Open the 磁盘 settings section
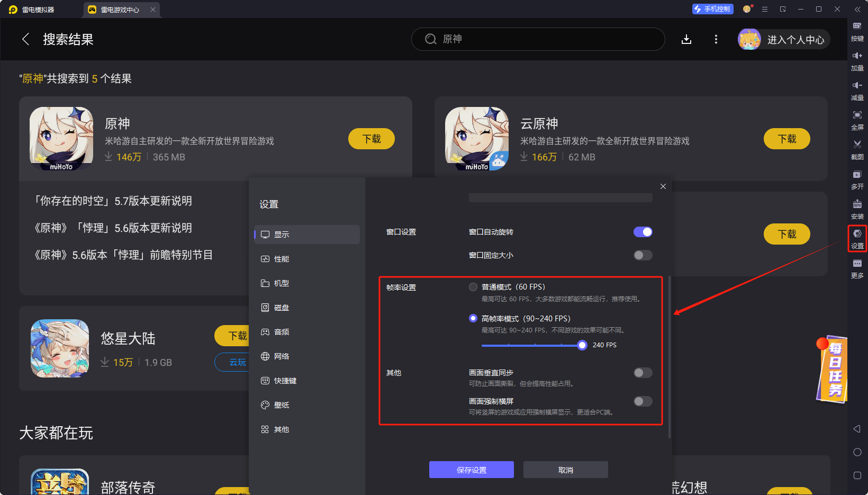868x495 pixels. coord(307,308)
